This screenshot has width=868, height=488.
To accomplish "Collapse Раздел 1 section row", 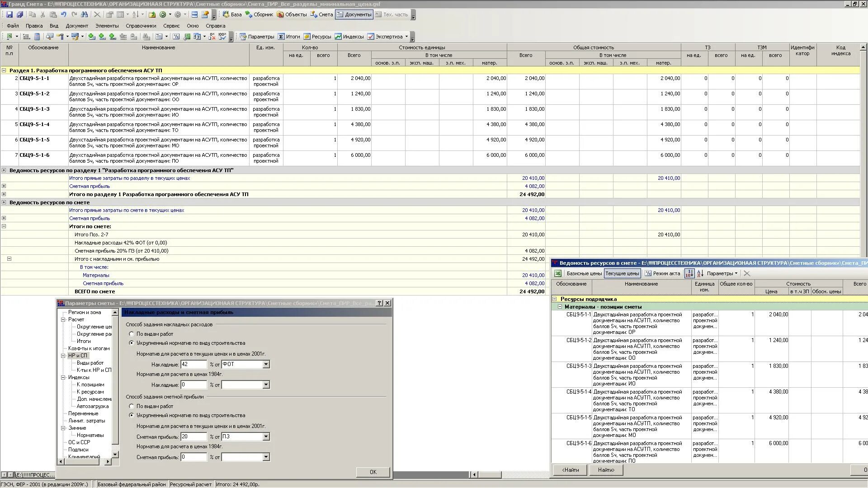I will [4, 70].
